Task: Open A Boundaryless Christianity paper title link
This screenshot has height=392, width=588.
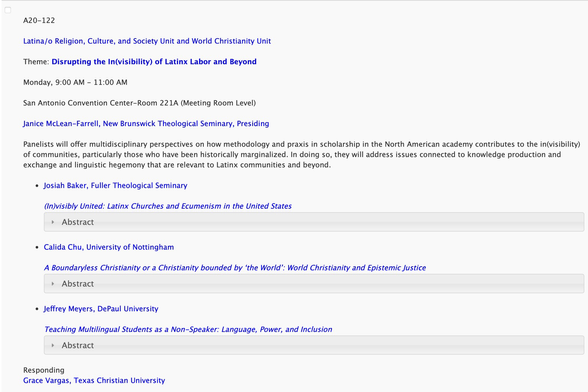Action: pos(235,268)
